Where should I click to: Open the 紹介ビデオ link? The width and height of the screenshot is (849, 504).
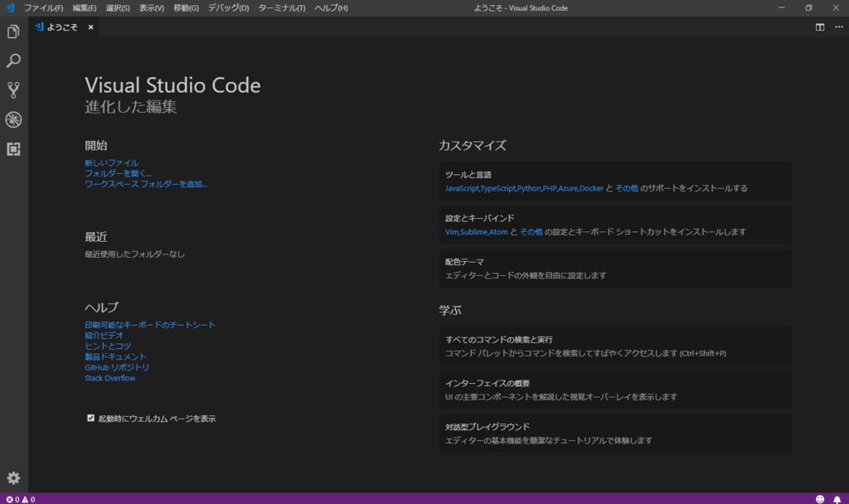click(104, 335)
